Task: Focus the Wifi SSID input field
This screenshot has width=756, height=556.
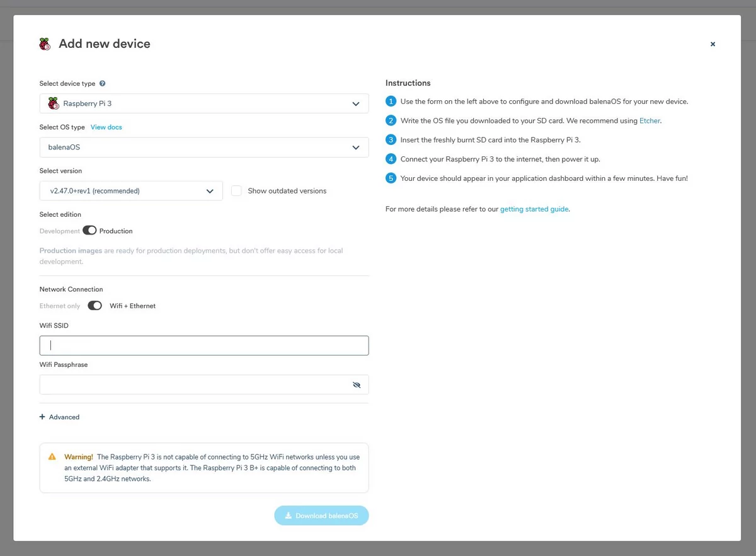Action: point(204,345)
